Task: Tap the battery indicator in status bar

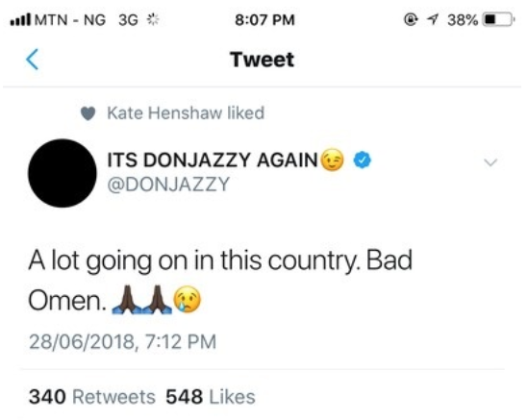Action: [498, 19]
